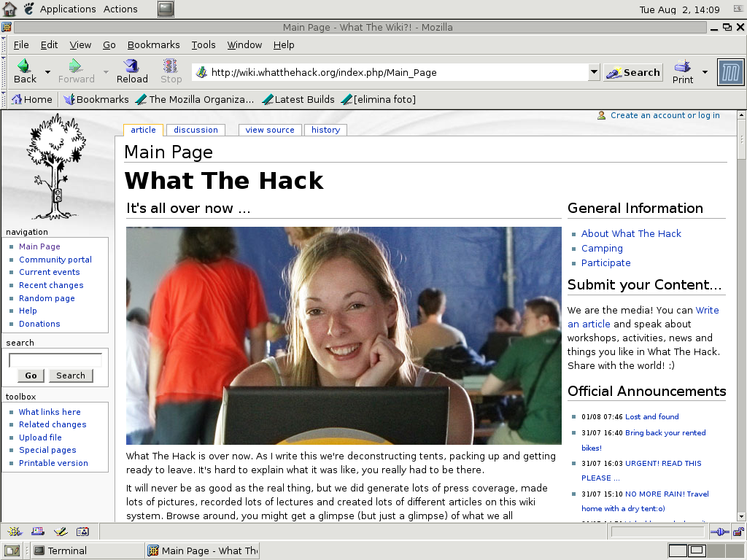Click the Mozilla throbber logo icon

730,72
